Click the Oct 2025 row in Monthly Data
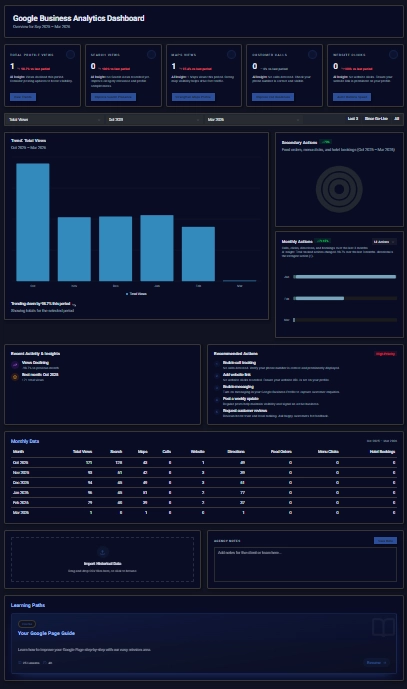 point(204,463)
